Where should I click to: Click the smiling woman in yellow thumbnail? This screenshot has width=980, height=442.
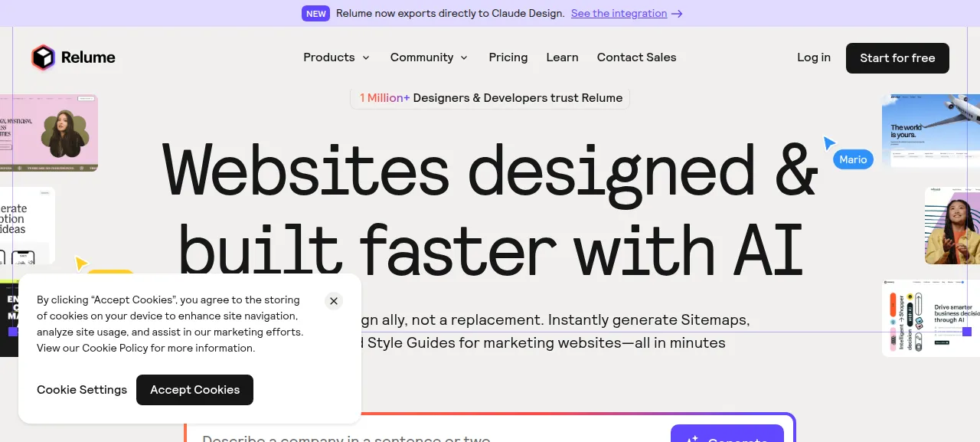(952, 225)
